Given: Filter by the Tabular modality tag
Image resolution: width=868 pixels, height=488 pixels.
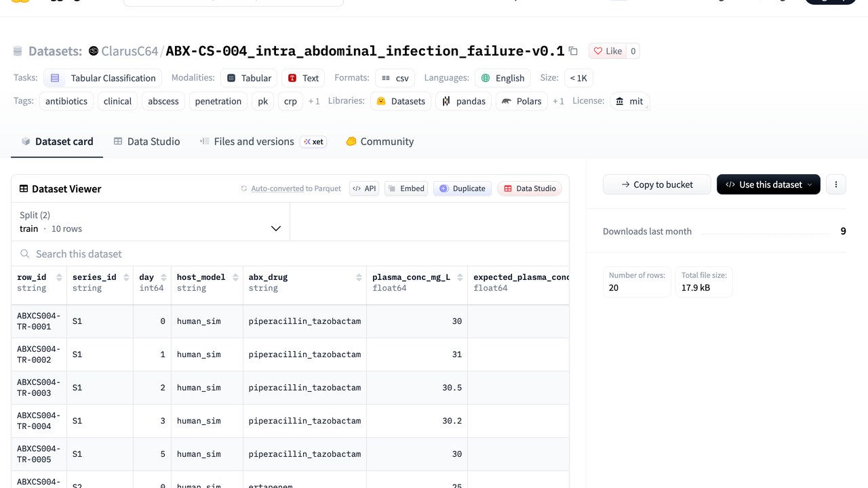Looking at the screenshot, I should [249, 78].
